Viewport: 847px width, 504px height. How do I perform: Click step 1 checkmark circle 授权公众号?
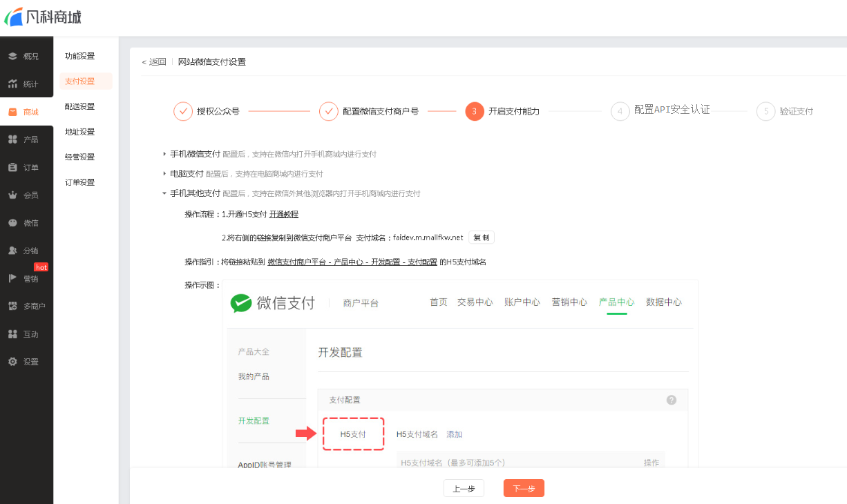(183, 111)
